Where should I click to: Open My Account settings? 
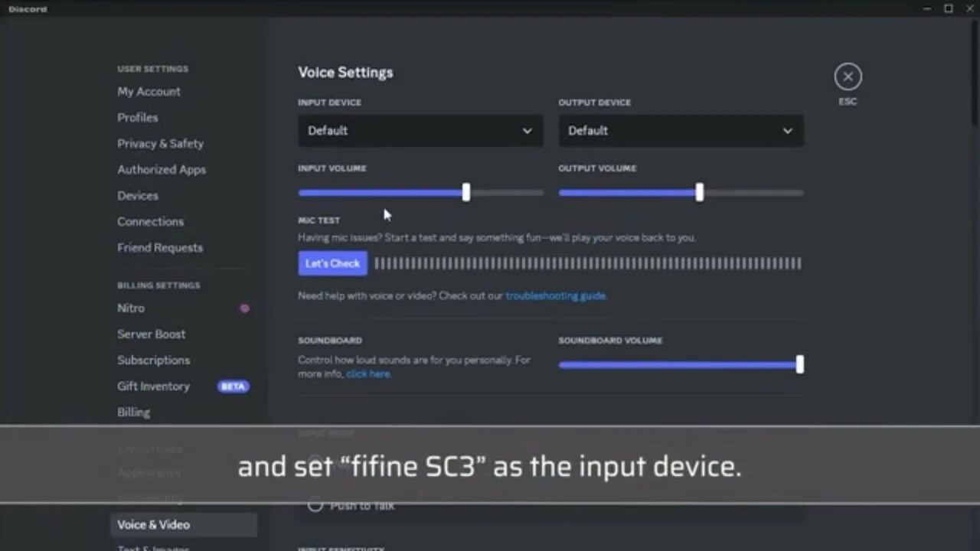(149, 91)
